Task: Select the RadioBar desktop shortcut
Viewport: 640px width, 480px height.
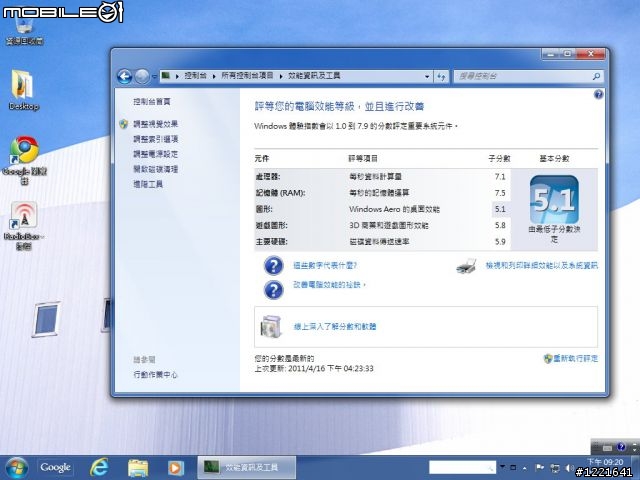Action: point(24,226)
